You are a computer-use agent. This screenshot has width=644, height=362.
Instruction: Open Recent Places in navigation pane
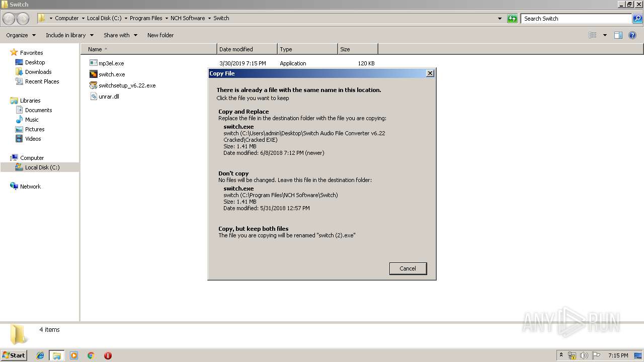click(42, 81)
